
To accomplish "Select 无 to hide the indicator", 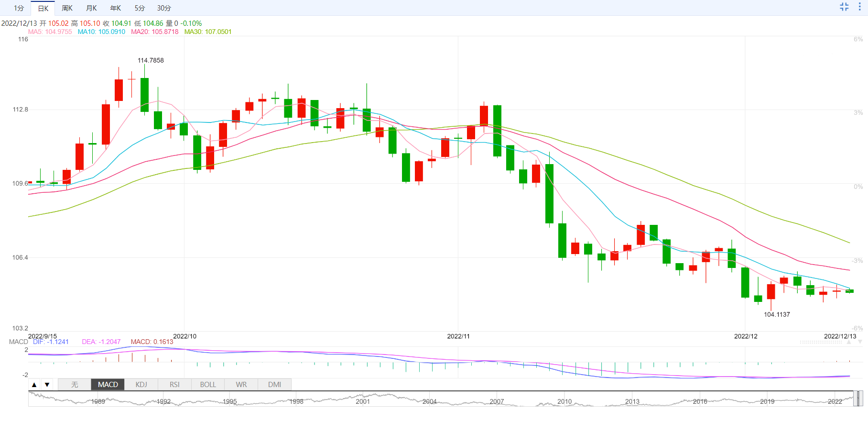I will click(x=75, y=385).
